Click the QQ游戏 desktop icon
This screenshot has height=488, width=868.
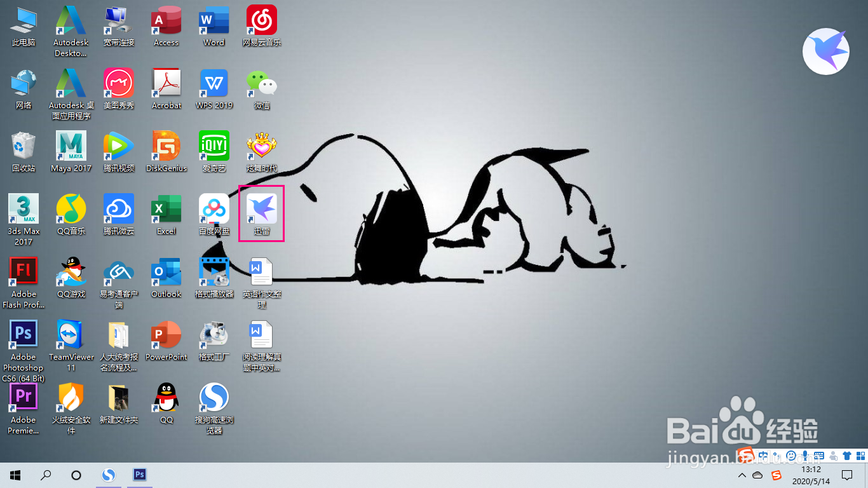[x=71, y=278]
